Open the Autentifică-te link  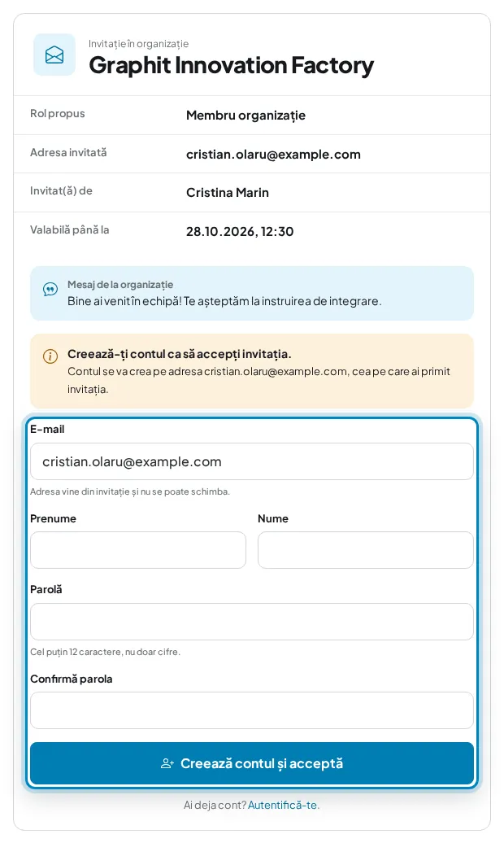[x=283, y=805]
